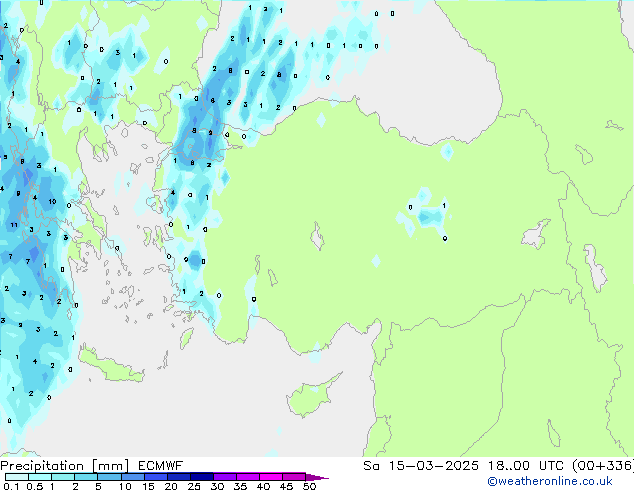Image resolution: width=634 pixels, height=490 pixels.
Task: Click the date "Sa 15-03-2025"
Action: tap(421, 466)
